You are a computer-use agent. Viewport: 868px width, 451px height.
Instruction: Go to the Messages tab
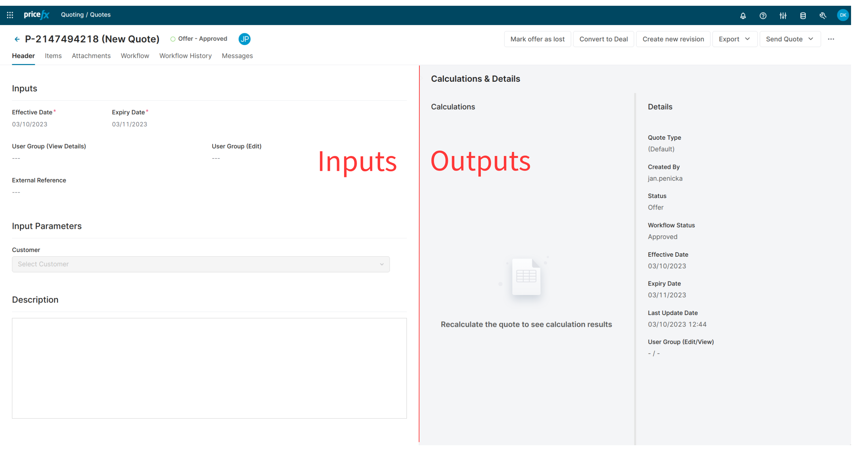pos(237,56)
